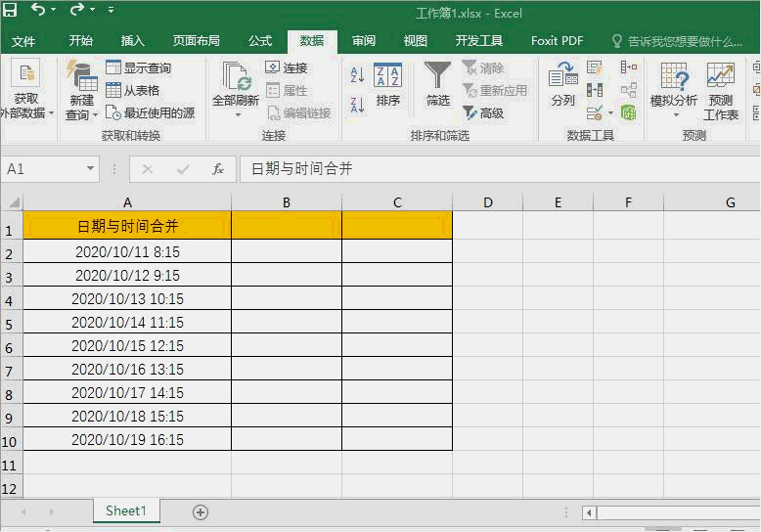The width and height of the screenshot is (761, 532).
Task: Click the Data Validation icon
Action: tap(595, 113)
